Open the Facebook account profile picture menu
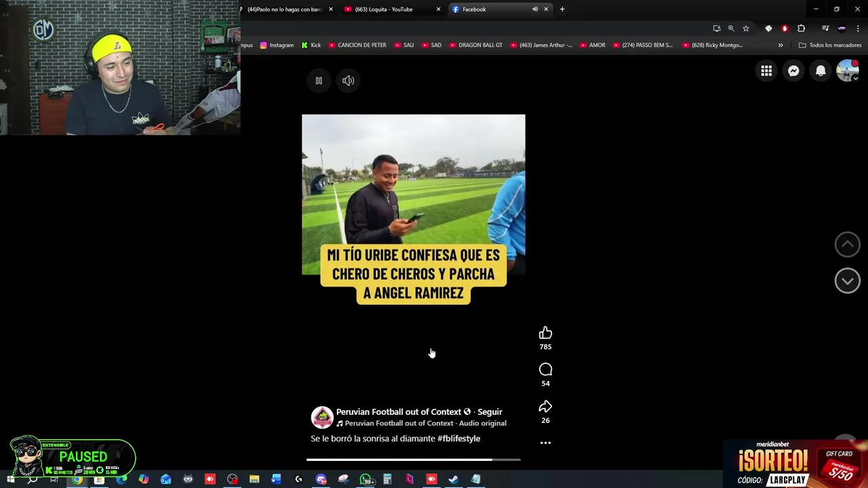Screen dimensions: 868x488 pos(848,70)
